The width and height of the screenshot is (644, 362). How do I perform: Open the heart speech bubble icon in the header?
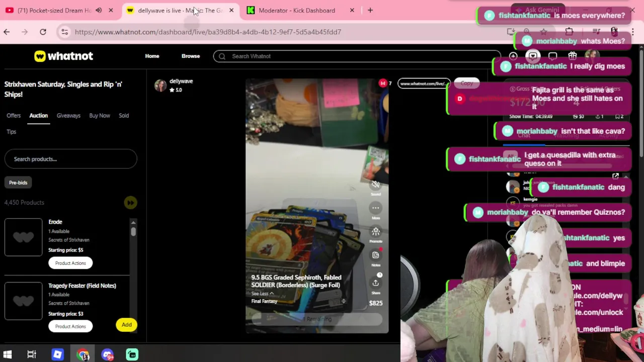point(533,56)
